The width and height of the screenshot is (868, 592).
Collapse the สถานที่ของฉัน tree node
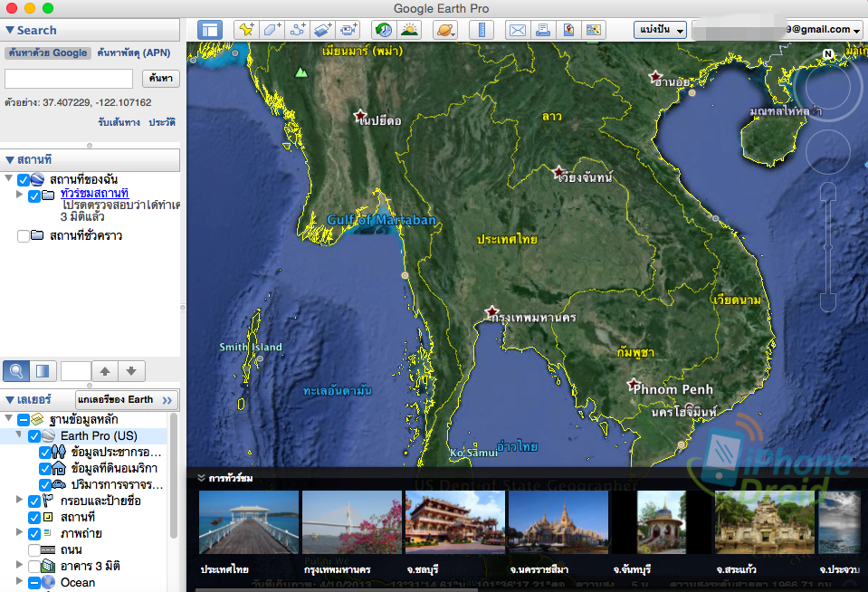click(8, 178)
